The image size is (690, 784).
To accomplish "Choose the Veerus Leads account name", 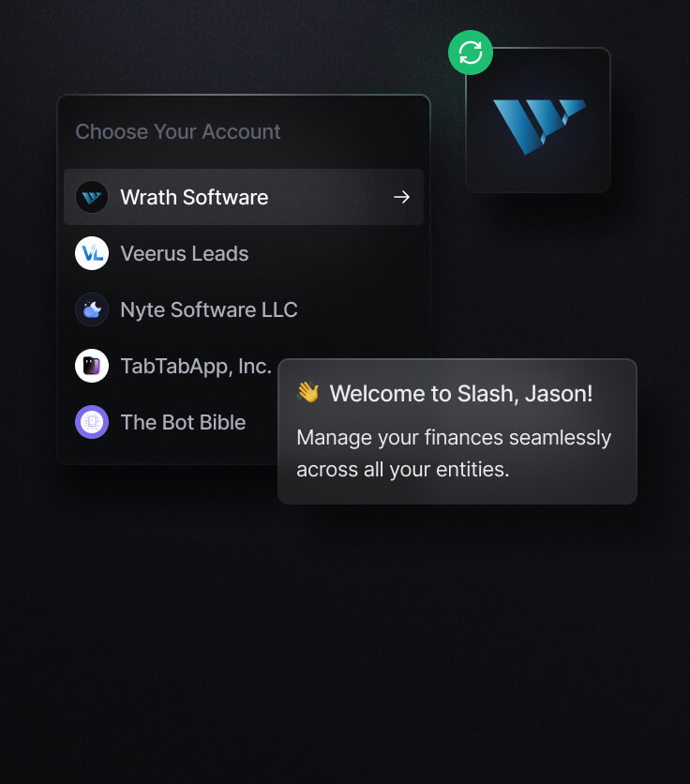I will (x=185, y=254).
